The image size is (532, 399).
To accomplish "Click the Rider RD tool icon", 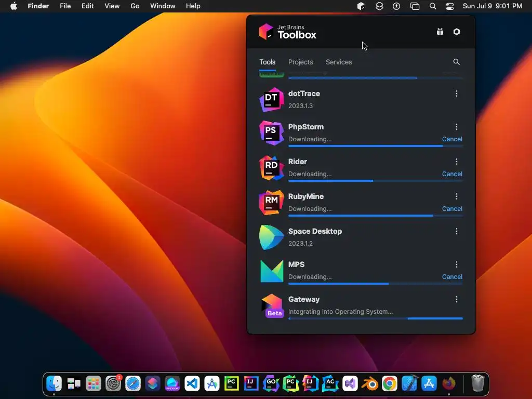I will coord(271,168).
